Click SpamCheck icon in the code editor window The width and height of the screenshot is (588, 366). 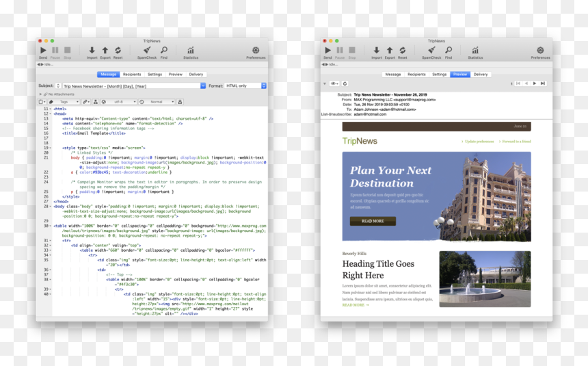tap(147, 51)
